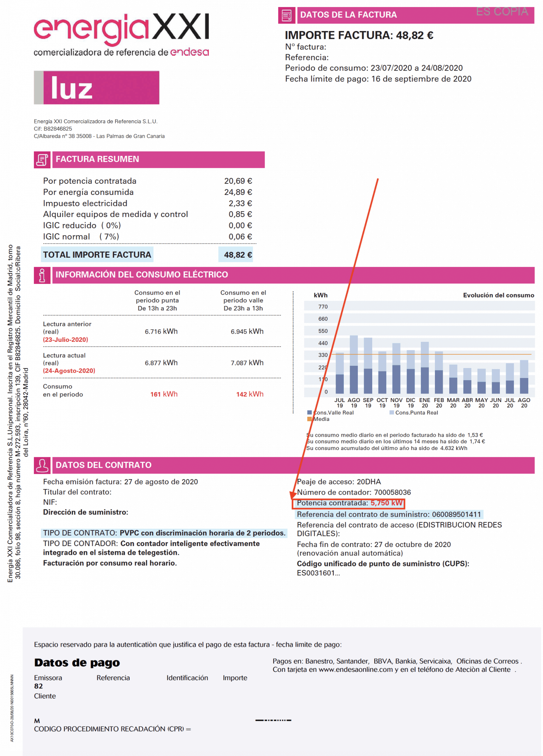Click the pink luz banner

point(97,87)
